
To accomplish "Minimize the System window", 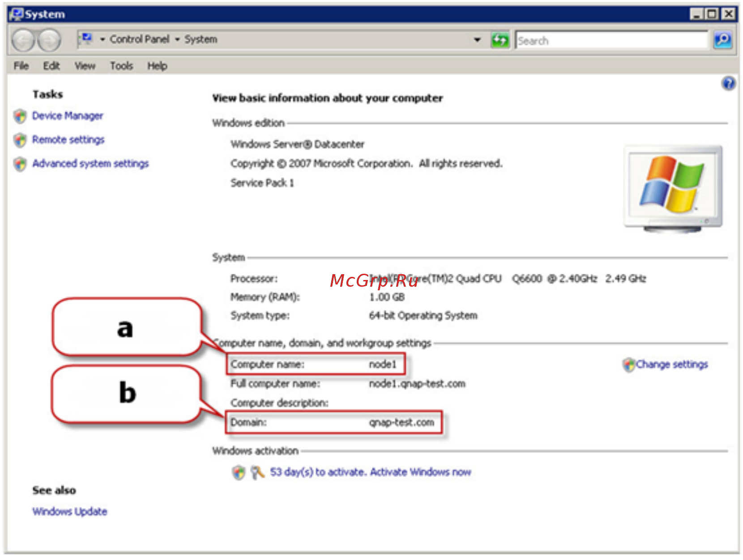I will point(696,14).
